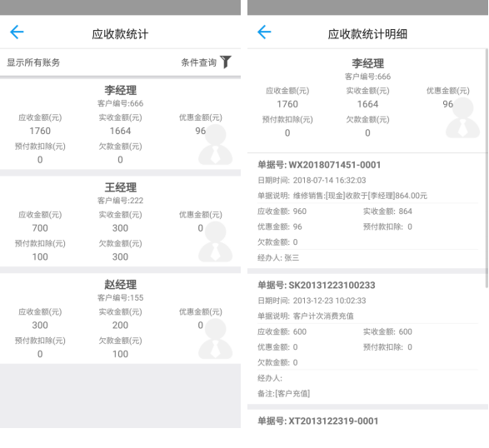
Task: Click the detail page vertical scrollbar
Action: (x=487, y=168)
